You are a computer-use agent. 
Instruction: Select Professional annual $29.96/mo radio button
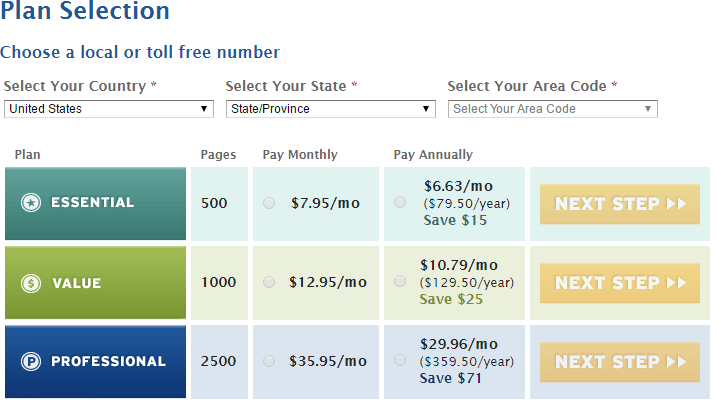click(x=400, y=360)
